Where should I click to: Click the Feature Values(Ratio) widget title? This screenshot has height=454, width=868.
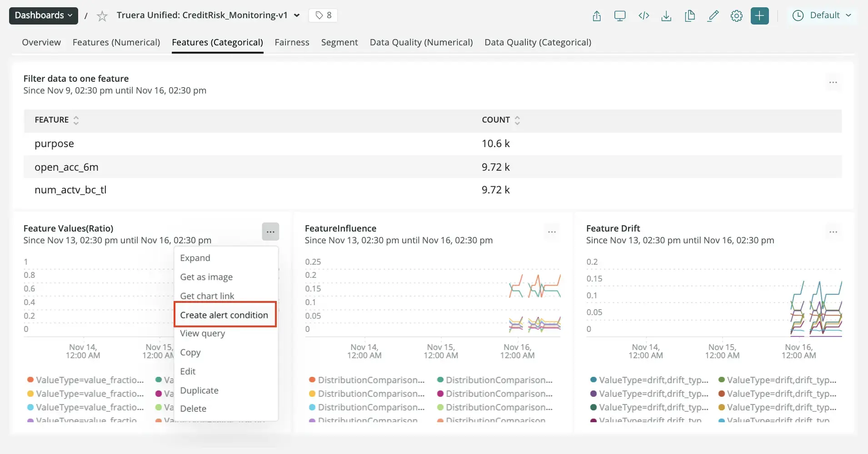pos(68,228)
